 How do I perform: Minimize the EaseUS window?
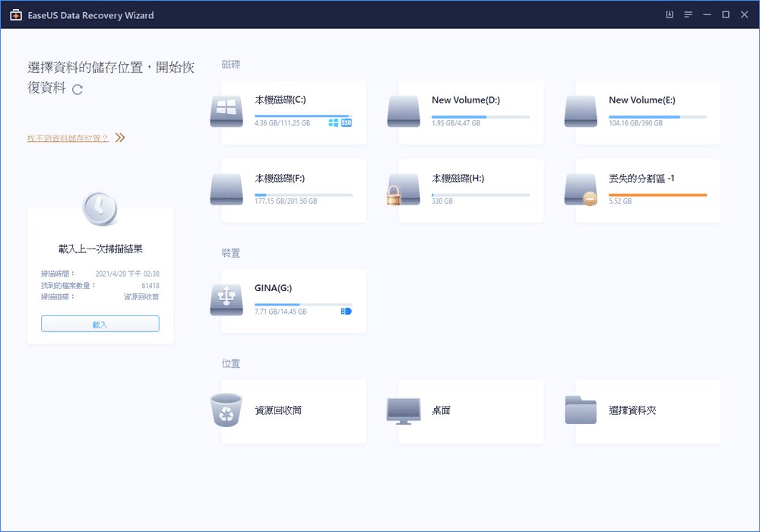point(707,14)
